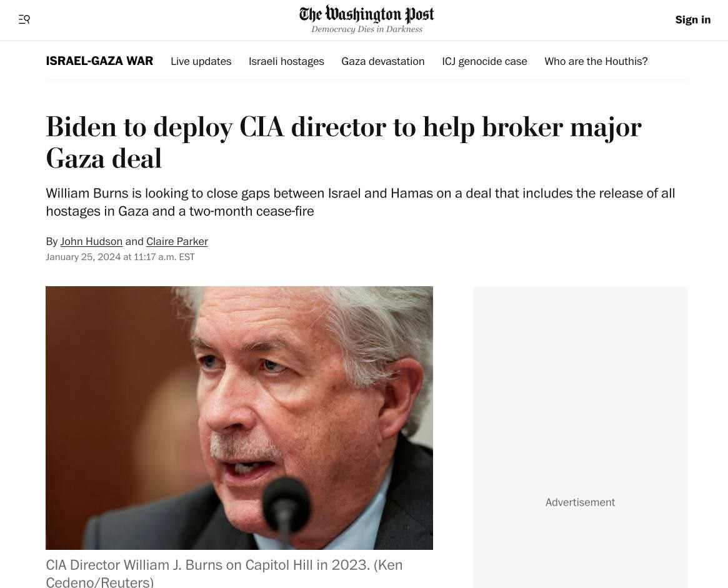This screenshot has height=588, width=728.
Task: Click the Democracy Dies in Darkness tagline
Action: point(366,29)
